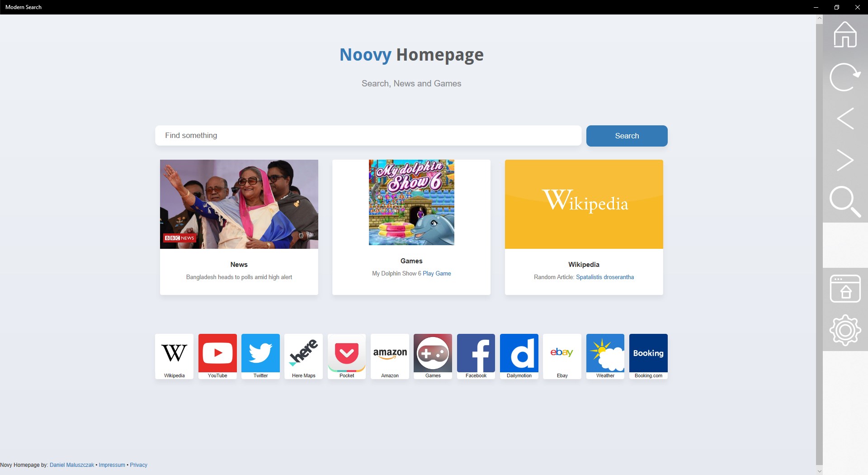868x475 pixels.
Task: Open search with magnifying glass icon
Action: tap(845, 202)
